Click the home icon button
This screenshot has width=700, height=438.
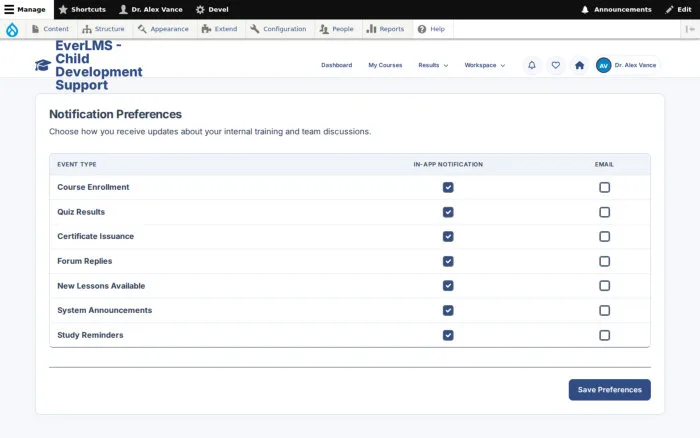pyautogui.click(x=579, y=65)
